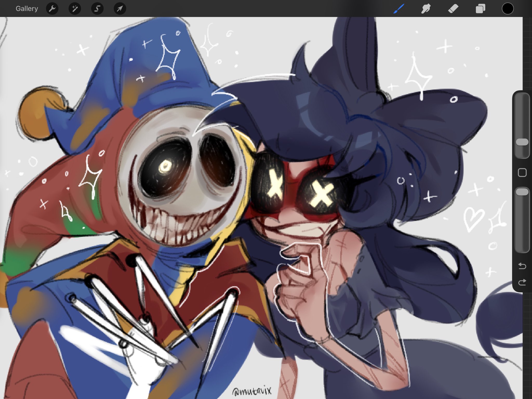Activate the Transform arrow tool
This screenshot has height=399, width=532.
coord(120,9)
